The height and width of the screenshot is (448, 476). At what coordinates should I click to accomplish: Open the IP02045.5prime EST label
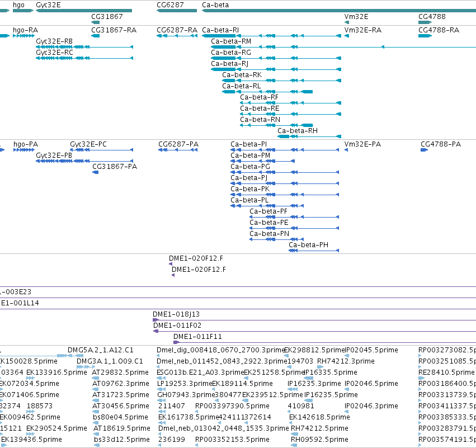point(372,350)
